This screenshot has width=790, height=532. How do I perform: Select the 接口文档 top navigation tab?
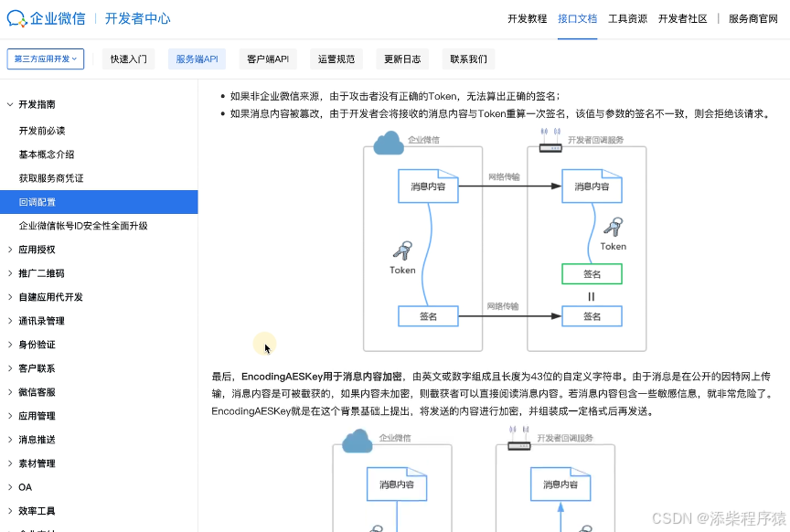pos(577,18)
